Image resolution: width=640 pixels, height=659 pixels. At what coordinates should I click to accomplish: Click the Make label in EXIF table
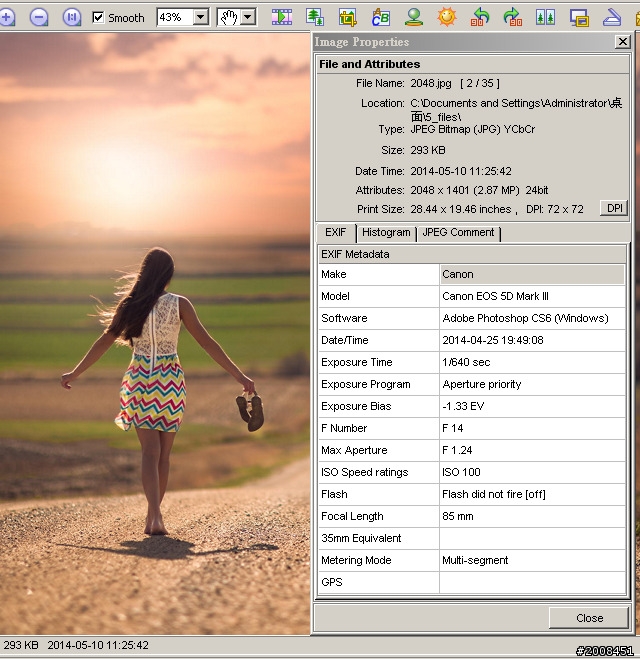click(334, 274)
